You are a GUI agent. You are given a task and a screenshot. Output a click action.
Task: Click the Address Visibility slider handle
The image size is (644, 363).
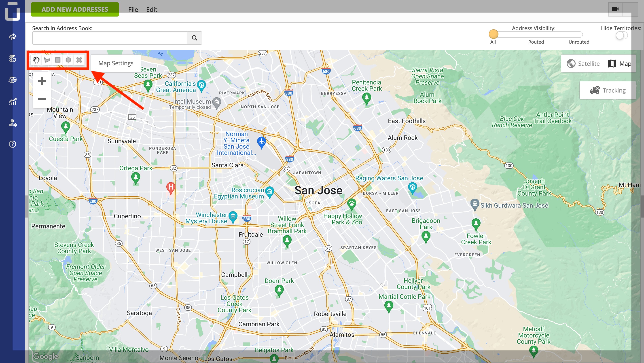(x=494, y=34)
